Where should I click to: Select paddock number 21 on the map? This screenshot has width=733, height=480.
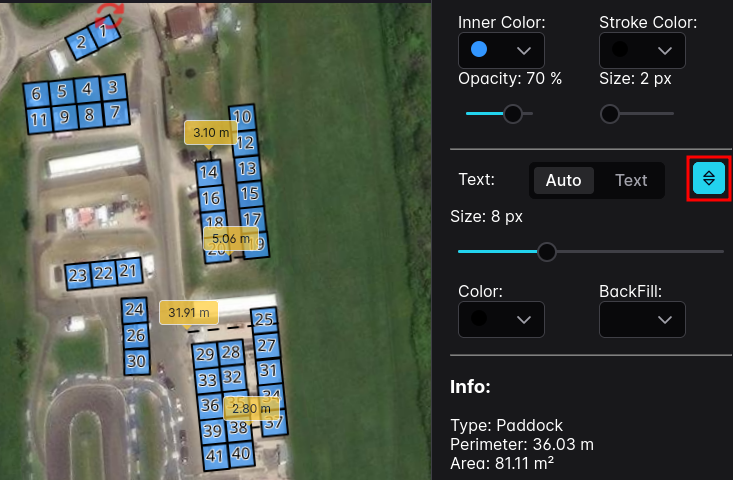click(x=129, y=271)
